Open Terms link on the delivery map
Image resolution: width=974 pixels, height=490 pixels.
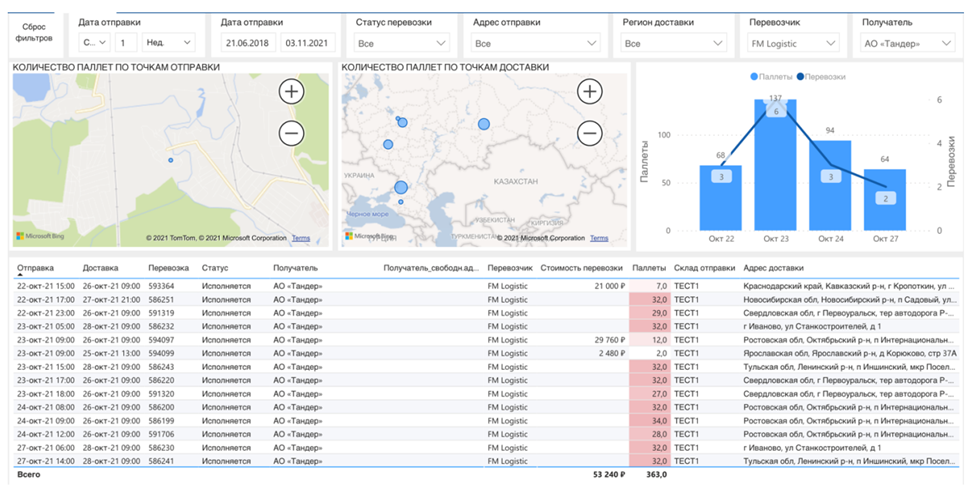point(599,238)
